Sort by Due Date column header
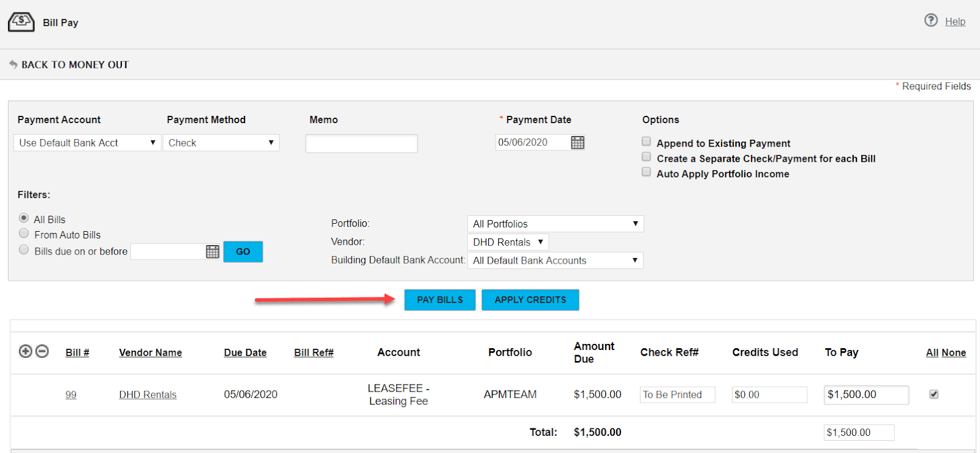Viewport: 980px width, 453px height. 245,352
